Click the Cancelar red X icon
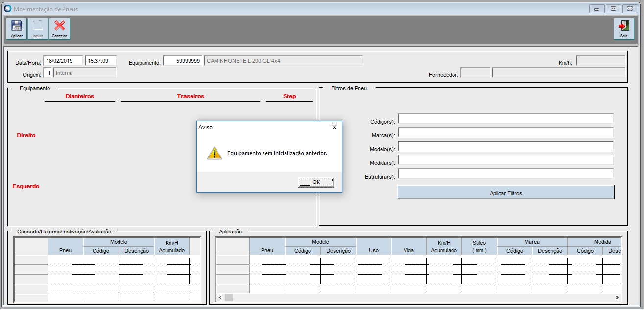This screenshot has height=310, width=644. tap(59, 28)
